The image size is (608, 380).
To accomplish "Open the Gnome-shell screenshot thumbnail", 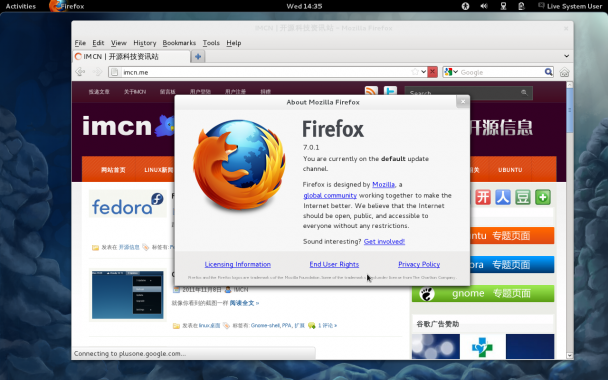I will 128,295.
